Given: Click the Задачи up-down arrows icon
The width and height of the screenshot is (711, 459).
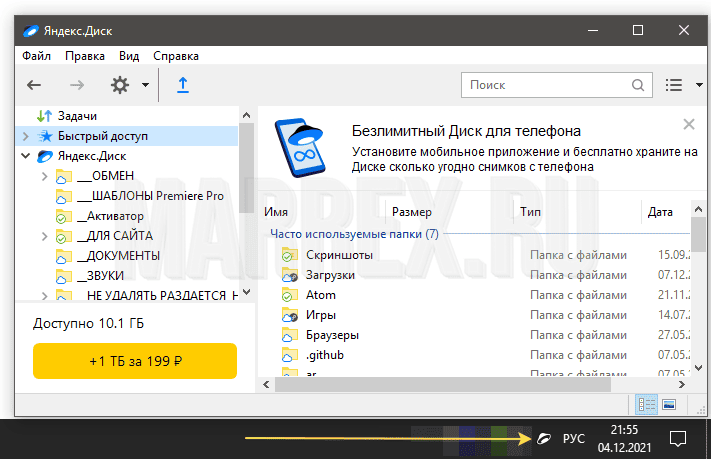Looking at the screenshot, I should 44,116.
